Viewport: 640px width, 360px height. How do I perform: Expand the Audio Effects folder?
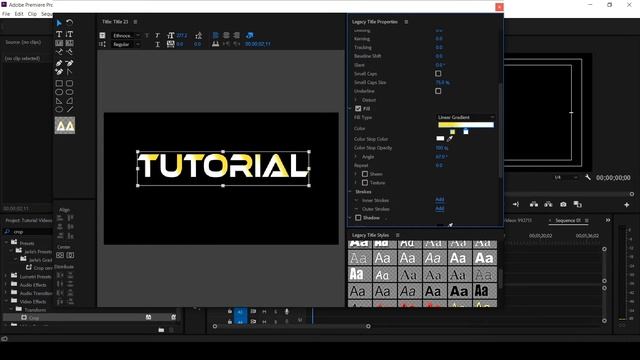point(7,284)
